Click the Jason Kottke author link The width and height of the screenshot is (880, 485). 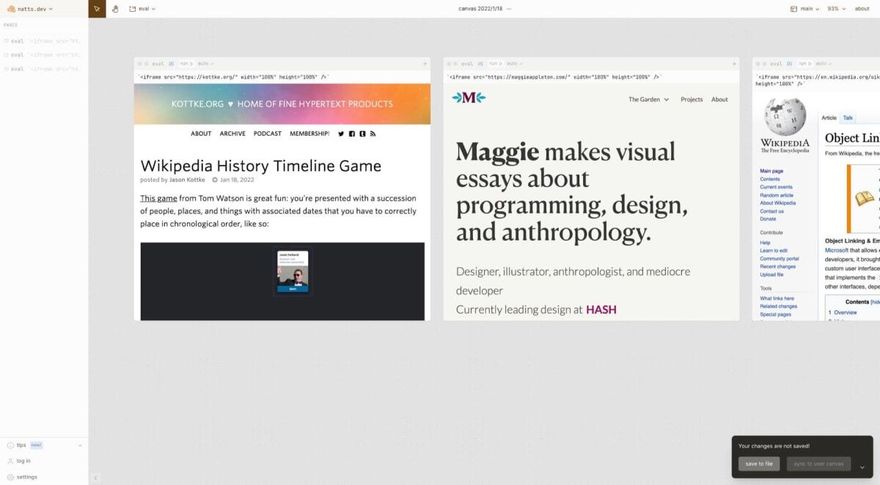(x=187, y=180)
